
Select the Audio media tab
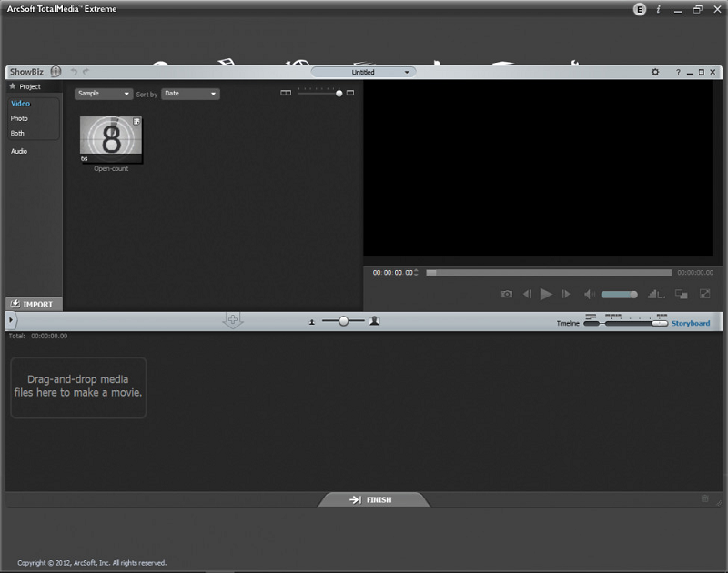pos(19,151)
